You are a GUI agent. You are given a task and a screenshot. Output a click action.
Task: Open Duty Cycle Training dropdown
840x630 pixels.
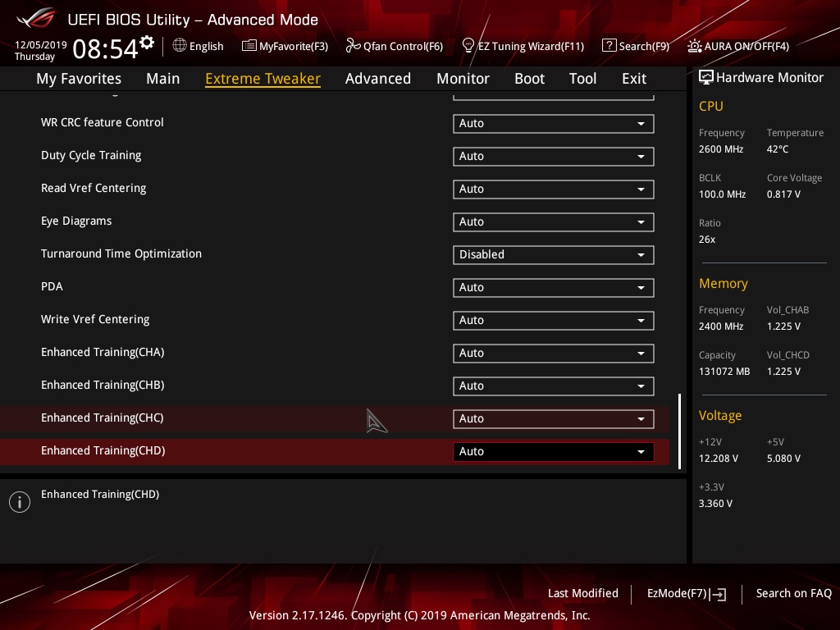point(554,157)
